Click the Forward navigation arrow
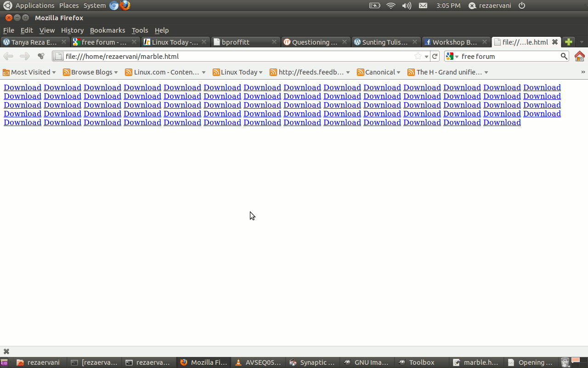Image resolution: width=588 pixels, height=368 pixels. coord(25,56)
